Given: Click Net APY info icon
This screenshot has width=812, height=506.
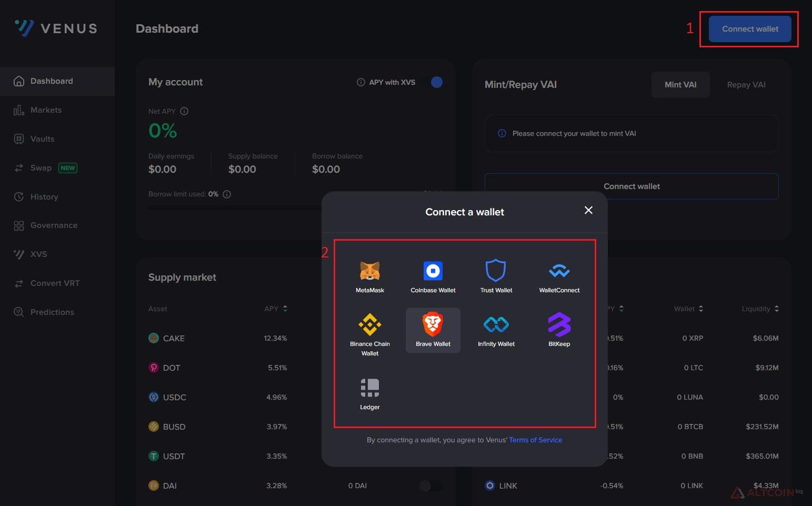Looking at the screenshot, I should pos(184,111).
